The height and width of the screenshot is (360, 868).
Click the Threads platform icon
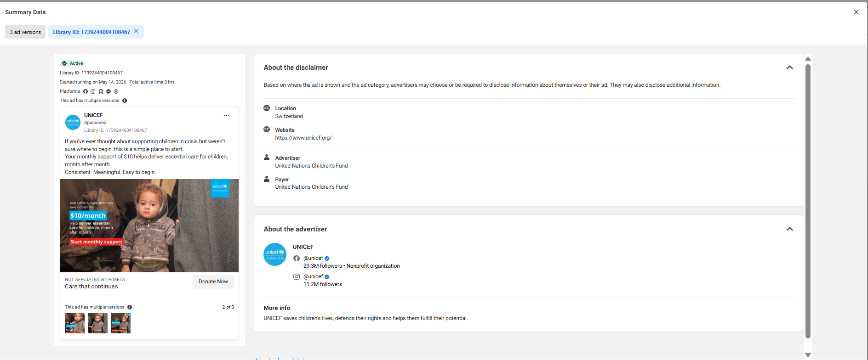coord(116,91)
